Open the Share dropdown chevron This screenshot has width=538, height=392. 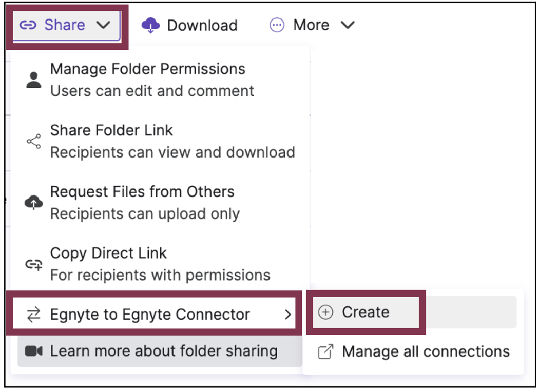pos(104,25)
